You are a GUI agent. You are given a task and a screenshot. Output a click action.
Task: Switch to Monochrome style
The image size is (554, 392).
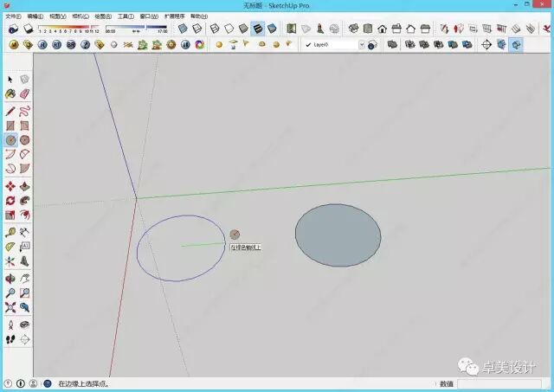[x=272, y=29]
